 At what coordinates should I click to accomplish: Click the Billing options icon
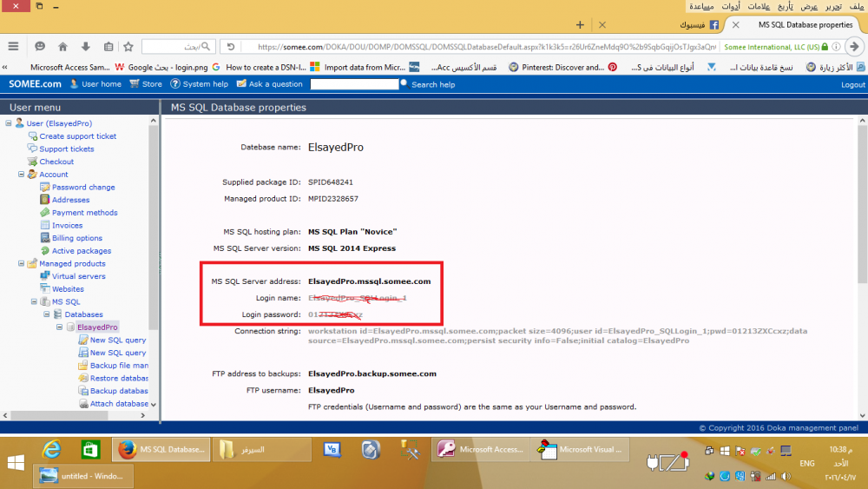pos(45,238)
